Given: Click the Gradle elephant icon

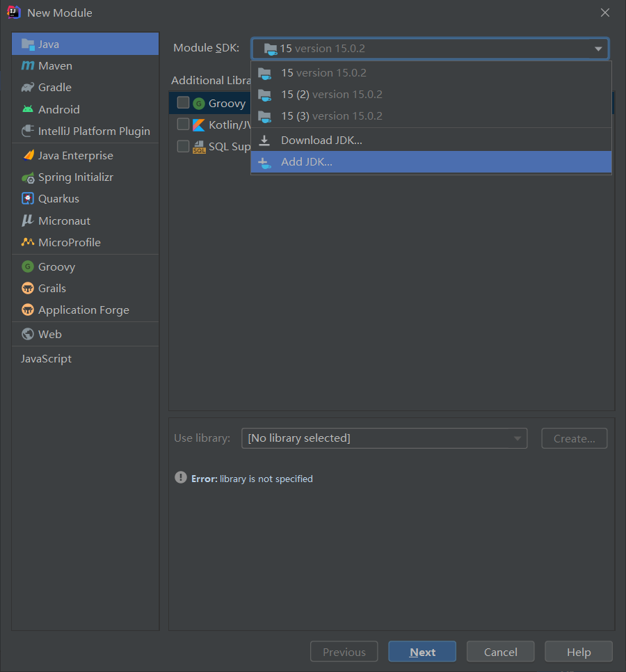Looking at the screenshot, I should click(28, 88).
